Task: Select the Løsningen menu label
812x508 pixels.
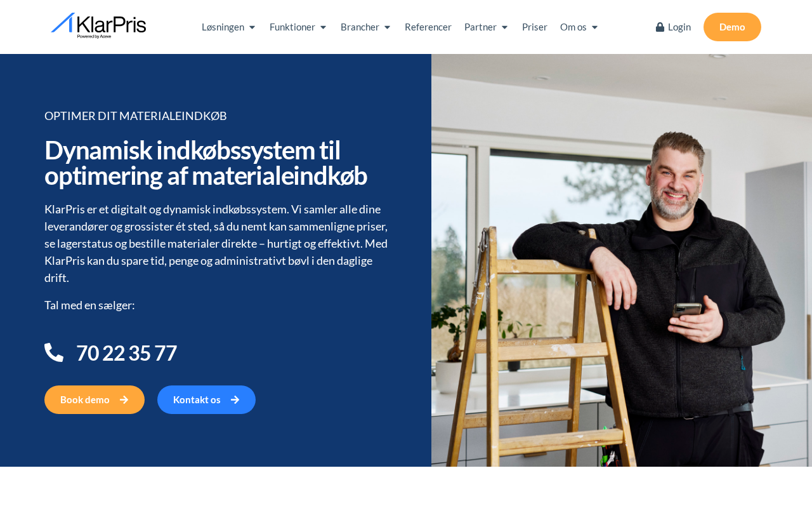Action: pos(223,27)
